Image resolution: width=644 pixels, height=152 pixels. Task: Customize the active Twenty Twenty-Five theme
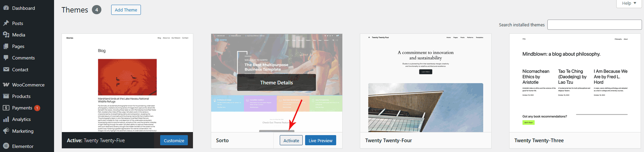(174, 141)
